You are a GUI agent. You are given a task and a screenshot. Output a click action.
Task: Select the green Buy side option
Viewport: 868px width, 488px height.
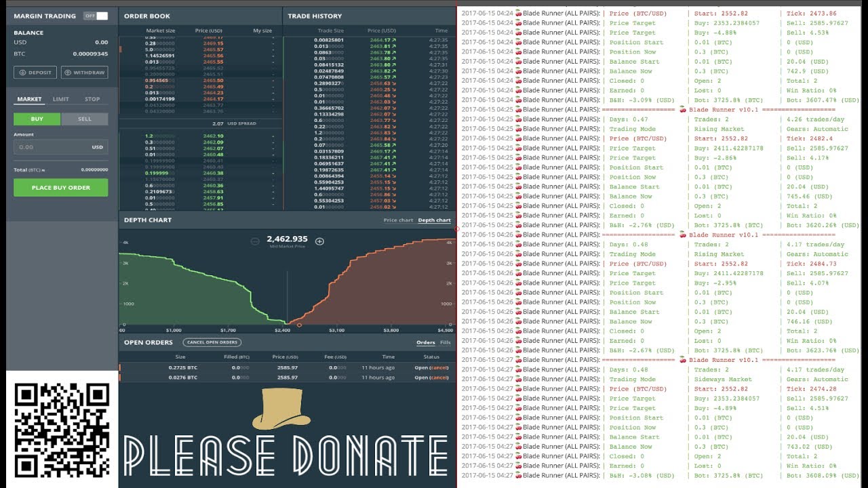(37, 119)
